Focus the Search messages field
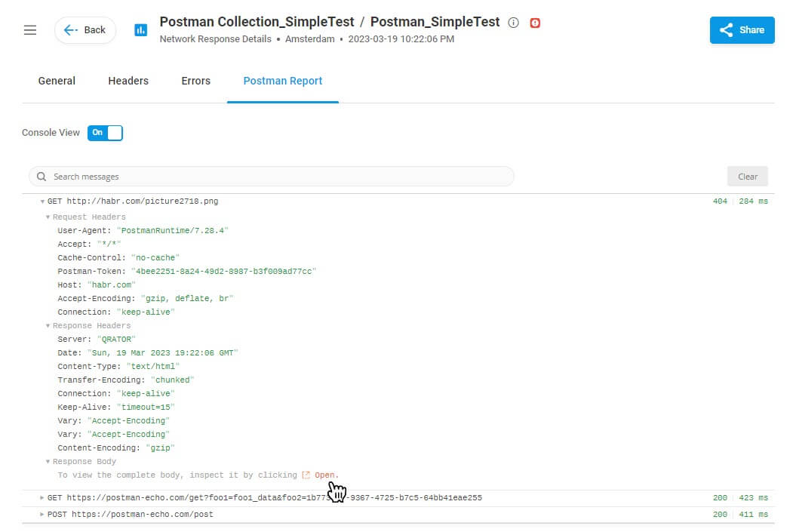 point(272,177)
